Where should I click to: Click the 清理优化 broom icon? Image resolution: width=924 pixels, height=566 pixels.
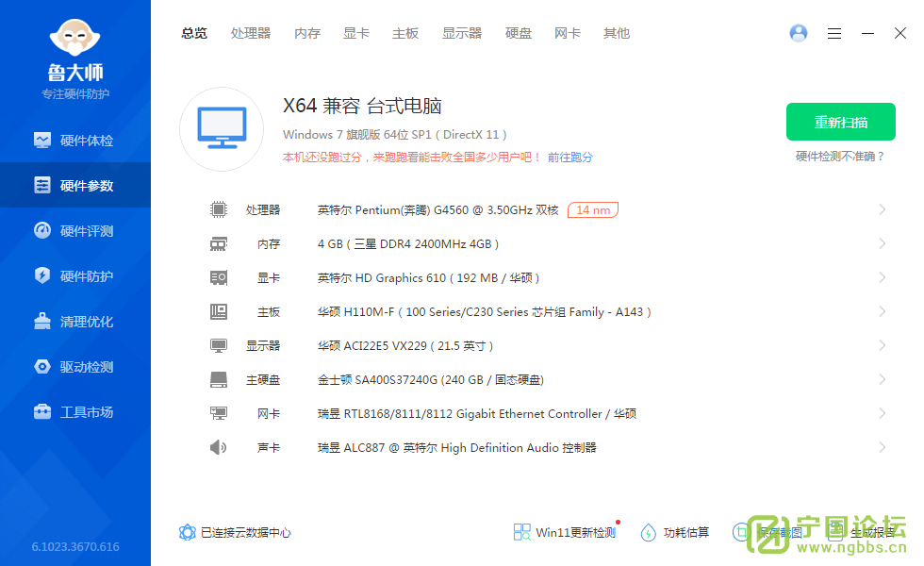[x=42, y=321]
